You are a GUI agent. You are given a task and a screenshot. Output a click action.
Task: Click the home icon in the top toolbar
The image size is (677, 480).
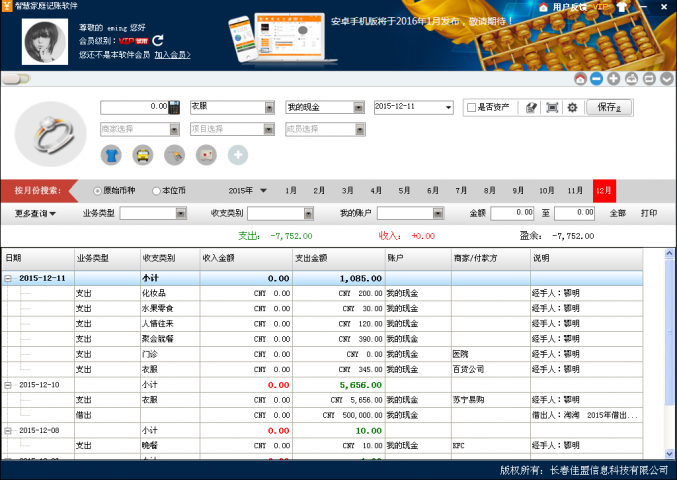(x=580, y=79)
